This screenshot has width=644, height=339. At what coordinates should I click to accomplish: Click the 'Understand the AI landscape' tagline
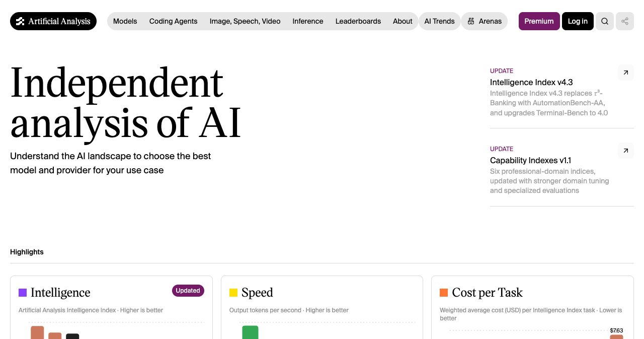tap(111, 163)
